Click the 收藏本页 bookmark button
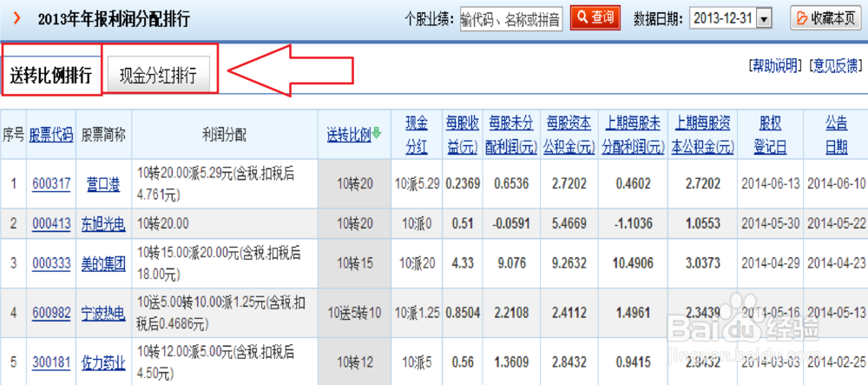 click(826, 17)
